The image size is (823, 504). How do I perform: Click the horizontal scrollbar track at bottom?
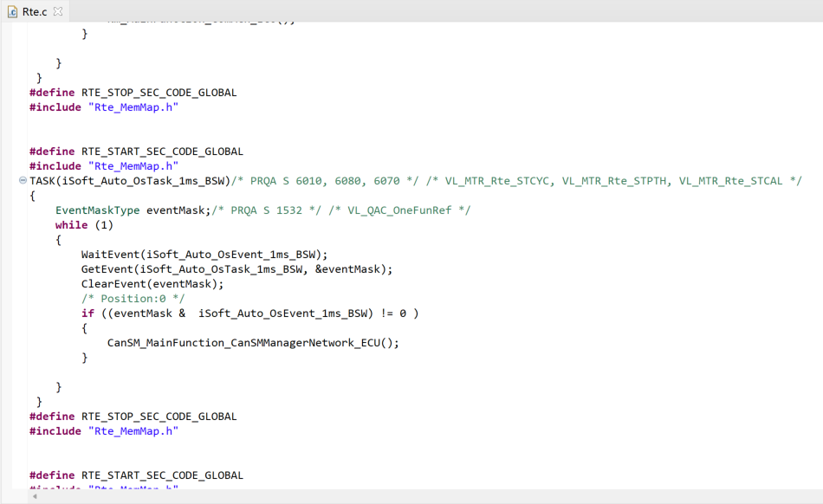pyautogui.click(x=416, y=497)
